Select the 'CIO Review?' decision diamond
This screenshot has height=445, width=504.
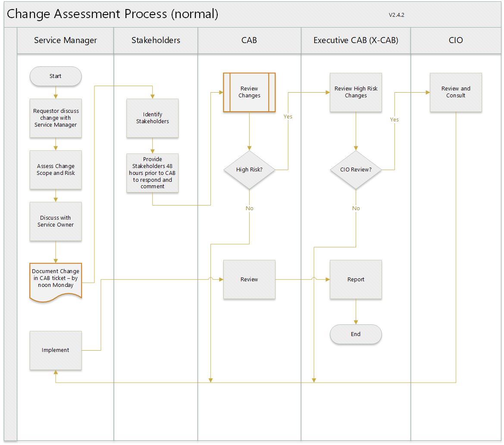[x=356, y=170]
